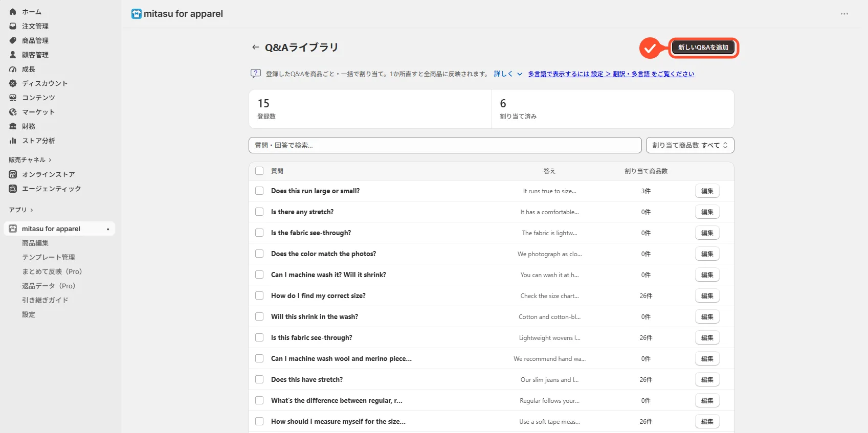The image size is (868, 433).
Task: Click the answer text 'It runs true to size...'
Action: (549, 191)
